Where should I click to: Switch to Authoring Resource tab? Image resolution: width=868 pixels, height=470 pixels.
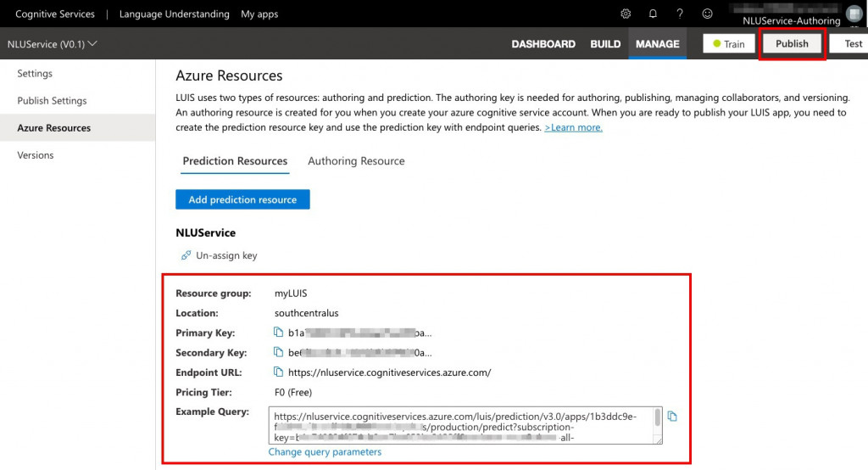(356, 161)
